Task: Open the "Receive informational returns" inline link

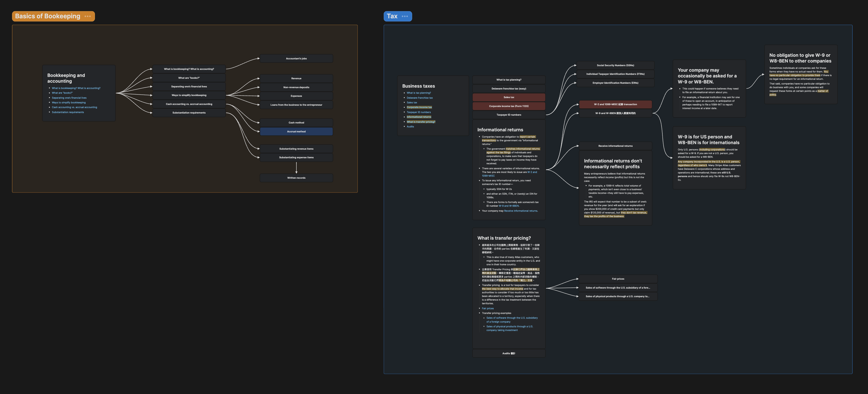Action: (521, 211)
